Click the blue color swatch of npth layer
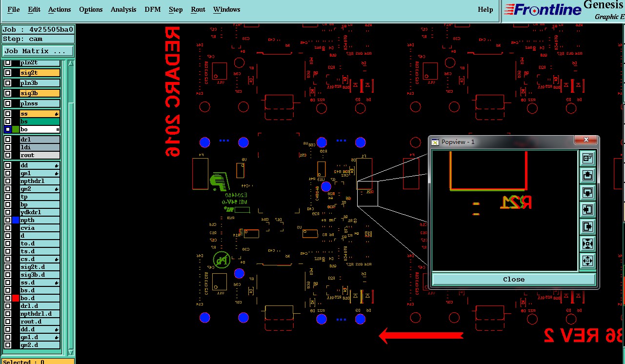This screenshot has height=364, width=625. coord(16,220)
